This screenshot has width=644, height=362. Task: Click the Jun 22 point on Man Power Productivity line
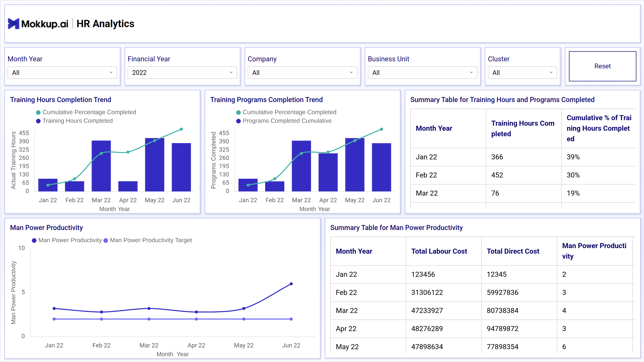click(x=291, y=284)
